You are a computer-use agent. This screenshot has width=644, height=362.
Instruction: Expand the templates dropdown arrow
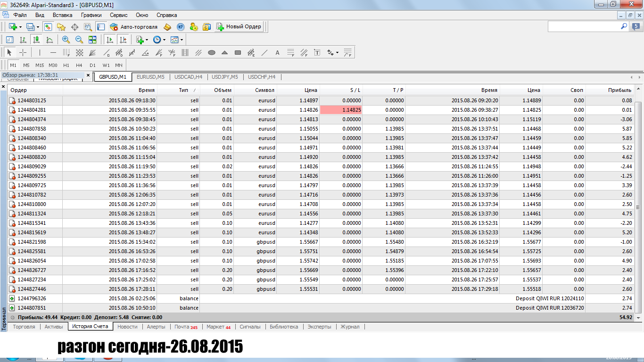click(182, 40)
